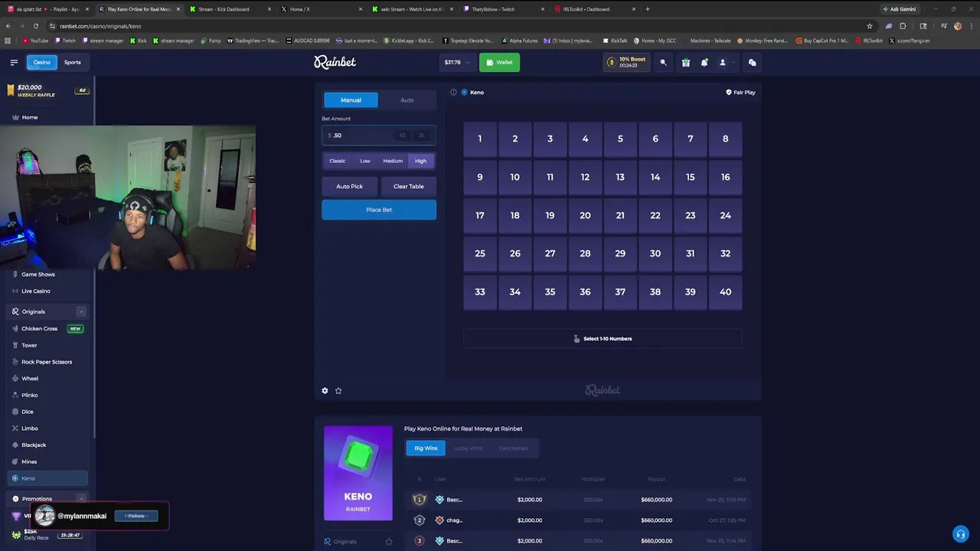Star the Originals card below Keno thumbnail
This screenshot has width=980, height=551.
pos(388,542)
